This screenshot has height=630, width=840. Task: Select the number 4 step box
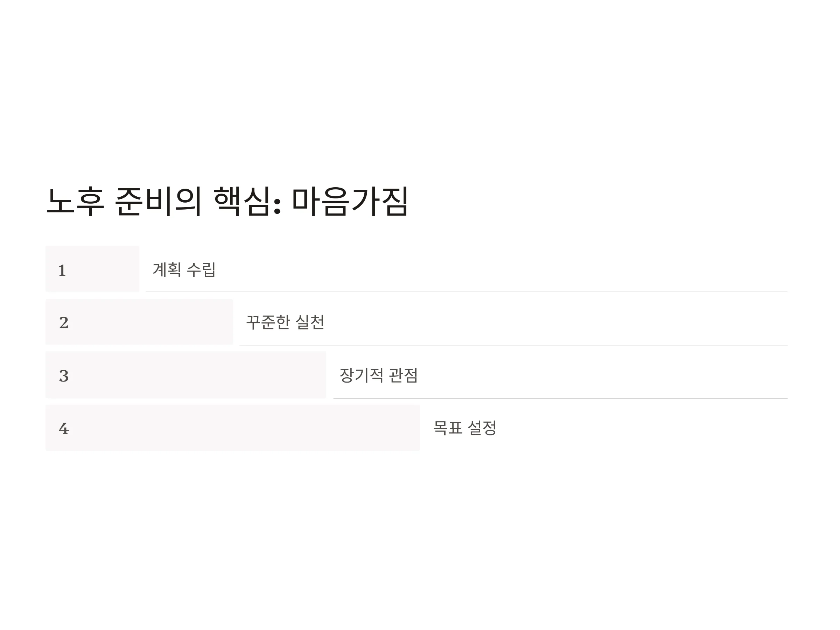[233, 428]
